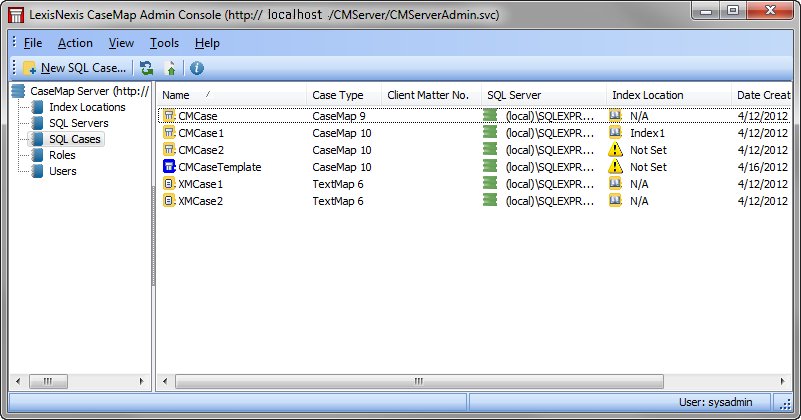Click Not Set in the CMCase2 row

click(x=648, y=150)
